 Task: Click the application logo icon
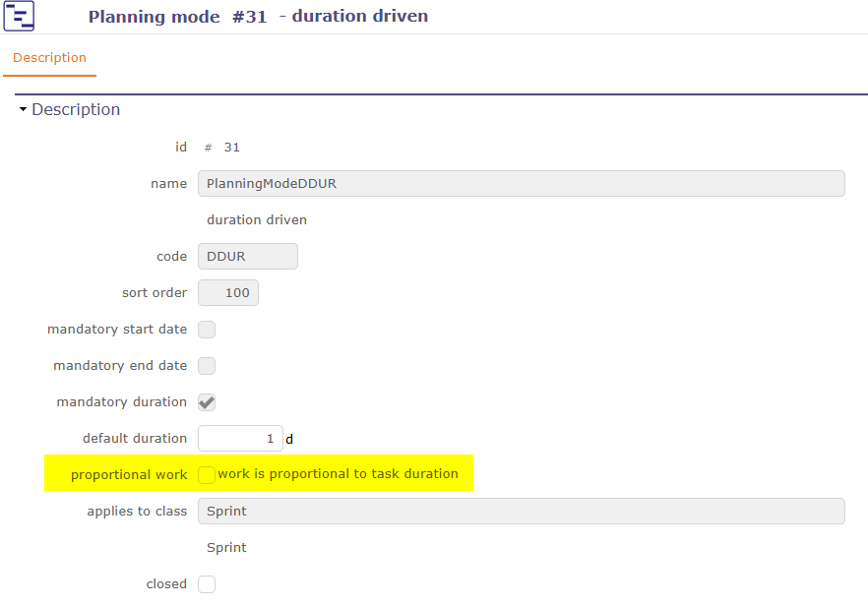pyautogui.click(x=19, y=16)
